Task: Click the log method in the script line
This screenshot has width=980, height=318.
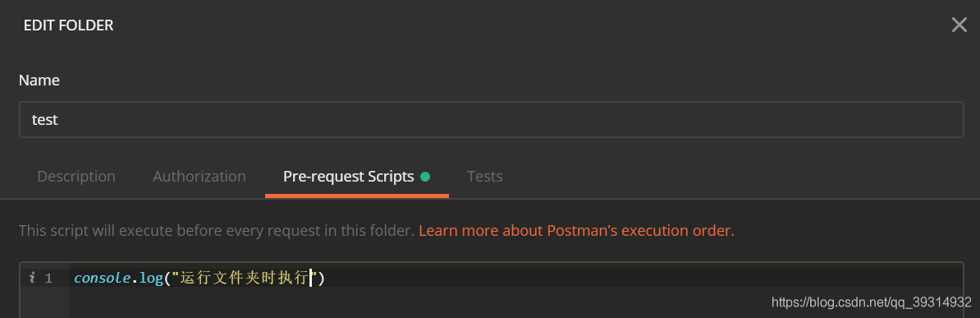Action: [x=151, y=278]
